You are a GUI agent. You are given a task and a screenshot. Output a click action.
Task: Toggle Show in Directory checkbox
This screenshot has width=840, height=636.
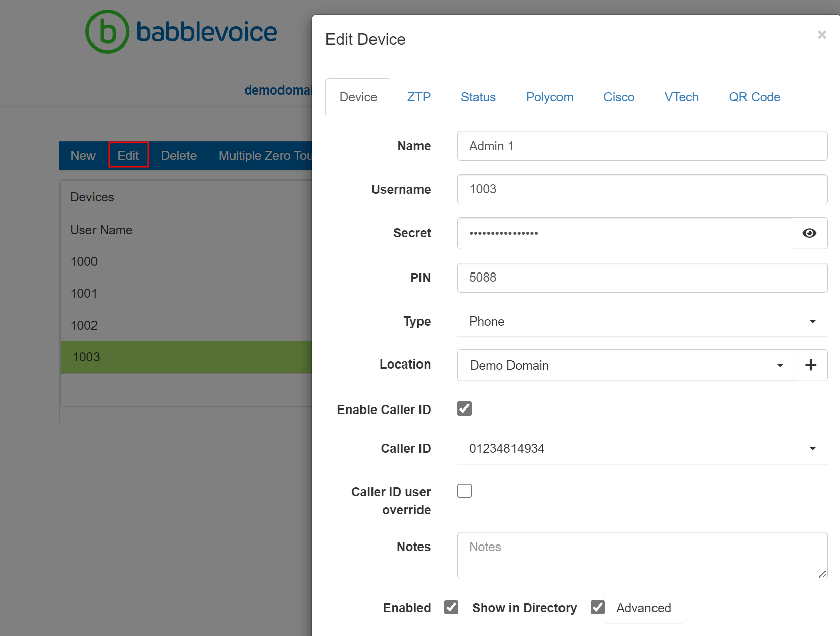pos(598,607)
